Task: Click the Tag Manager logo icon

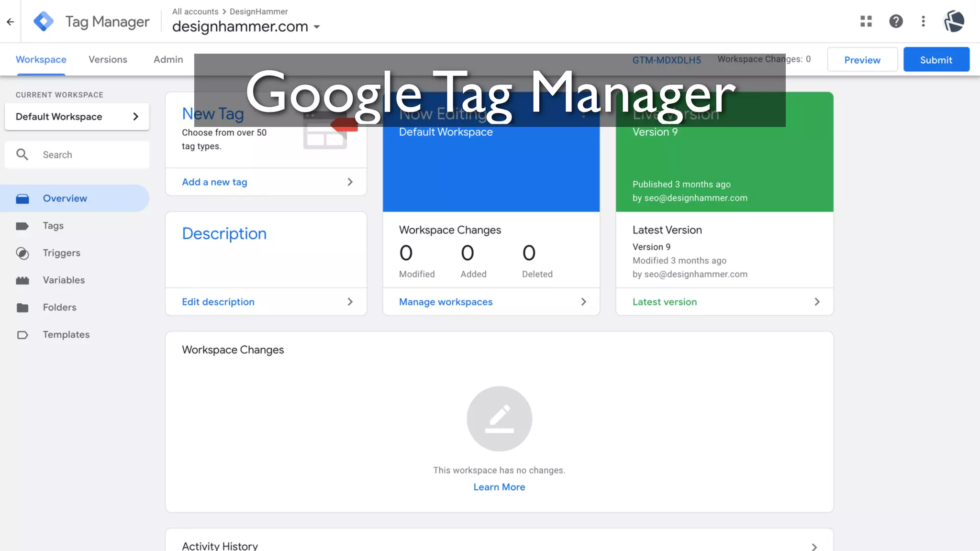Action: pyautogui.click(x=44, y=22)
